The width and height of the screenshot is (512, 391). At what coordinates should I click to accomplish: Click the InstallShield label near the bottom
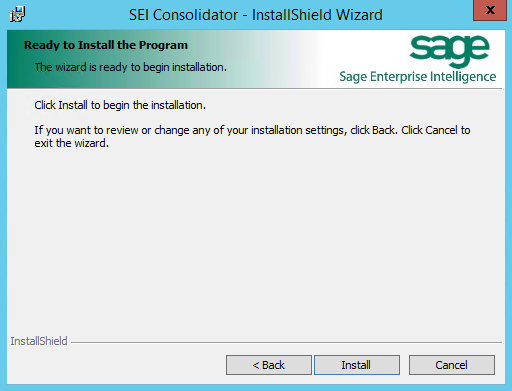click(39, 341)
